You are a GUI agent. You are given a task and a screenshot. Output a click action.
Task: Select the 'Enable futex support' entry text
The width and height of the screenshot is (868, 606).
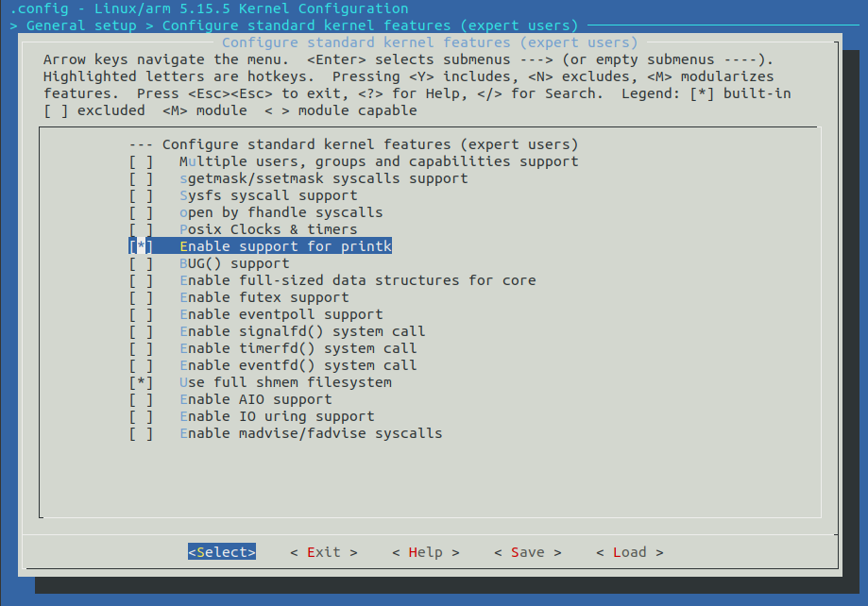pos(264,297)
